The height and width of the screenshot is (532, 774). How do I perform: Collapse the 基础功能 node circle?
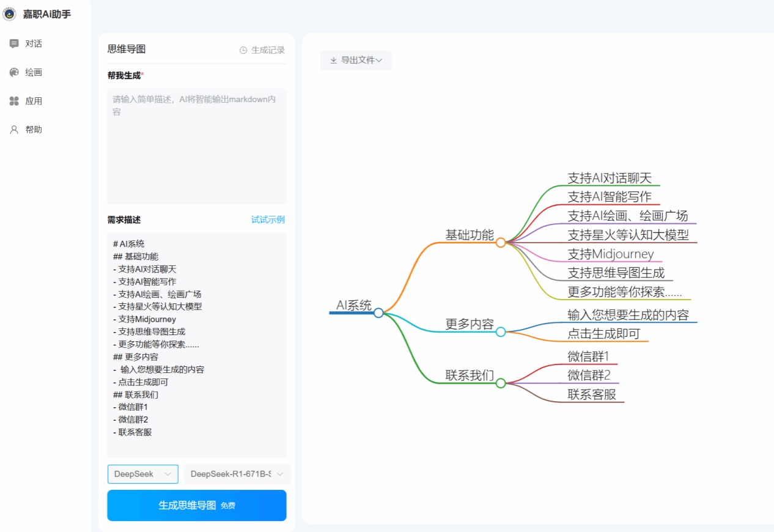(501, 243)
